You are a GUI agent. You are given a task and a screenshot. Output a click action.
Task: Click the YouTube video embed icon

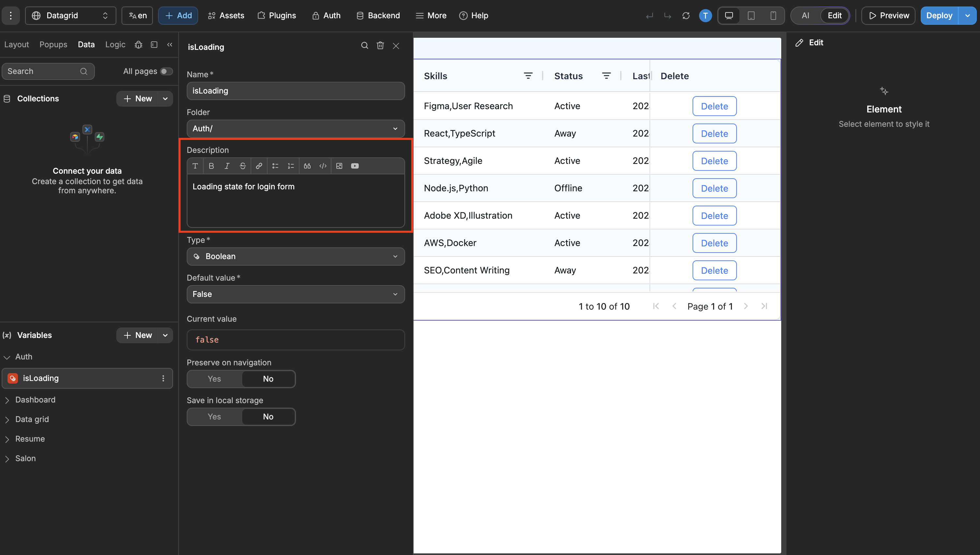355,166
